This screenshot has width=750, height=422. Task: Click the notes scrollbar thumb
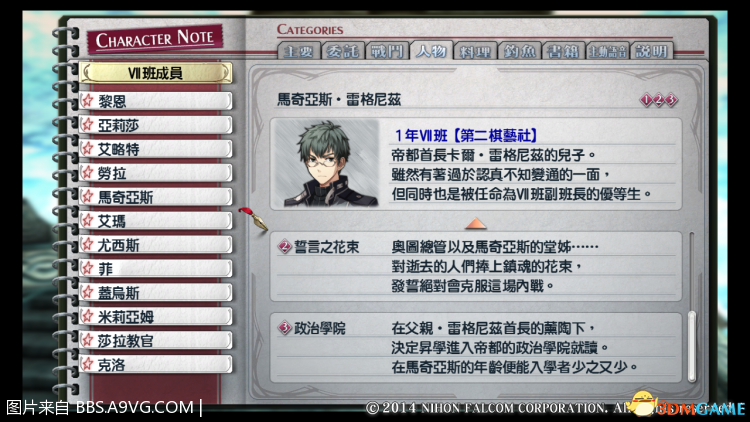(x=692, y=346)
